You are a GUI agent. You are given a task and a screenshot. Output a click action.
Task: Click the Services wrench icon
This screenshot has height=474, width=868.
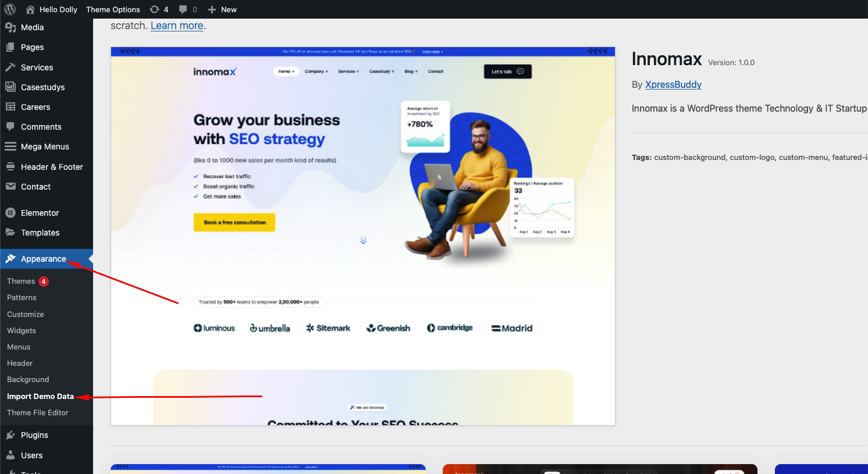(10, 67)
